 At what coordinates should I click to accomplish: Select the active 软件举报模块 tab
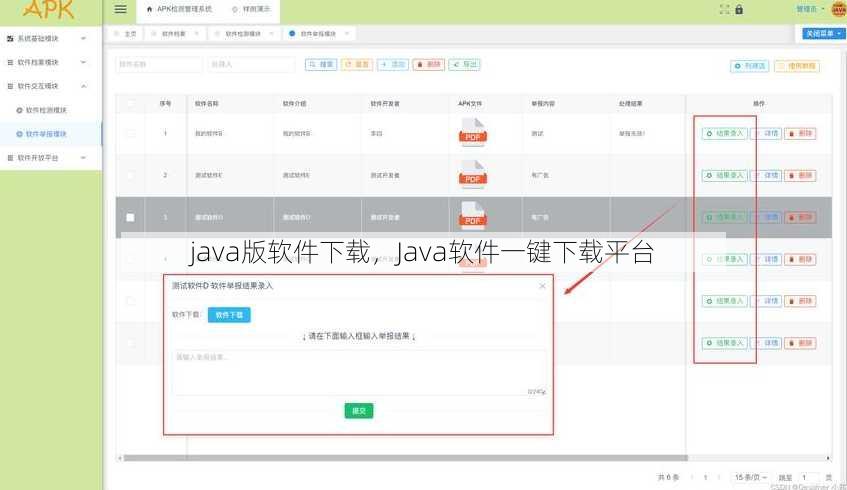[318, 33]
